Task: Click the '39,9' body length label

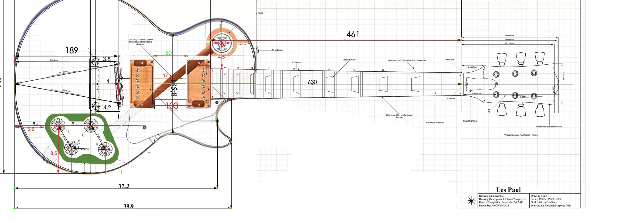Action: click(128, 206)
